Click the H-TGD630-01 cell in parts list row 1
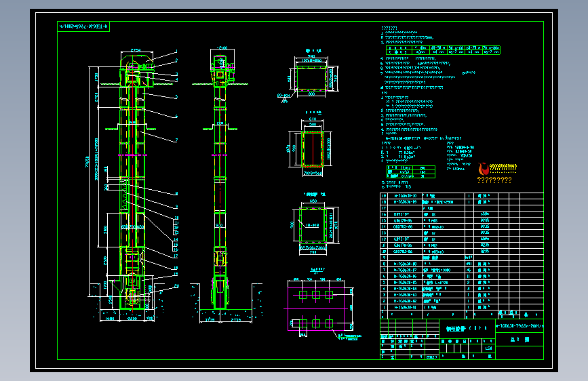 405,307
